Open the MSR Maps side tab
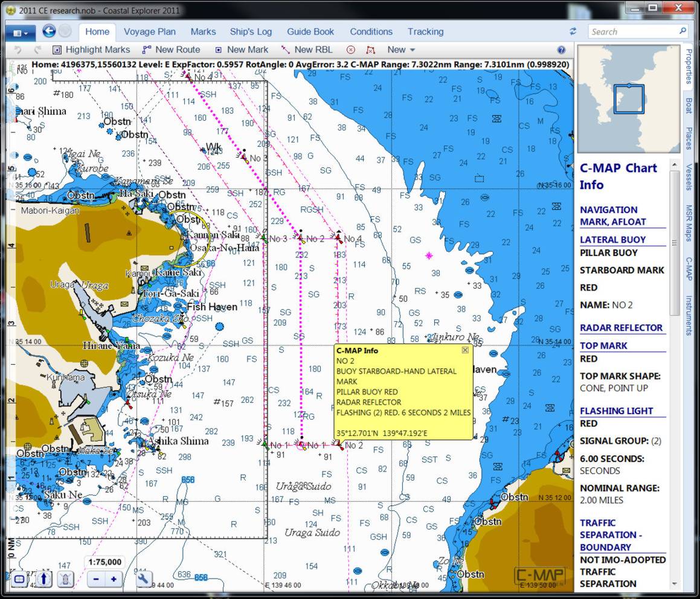Image resolution: width=700 pixels, height=599 pixels. tap(689, 223)
